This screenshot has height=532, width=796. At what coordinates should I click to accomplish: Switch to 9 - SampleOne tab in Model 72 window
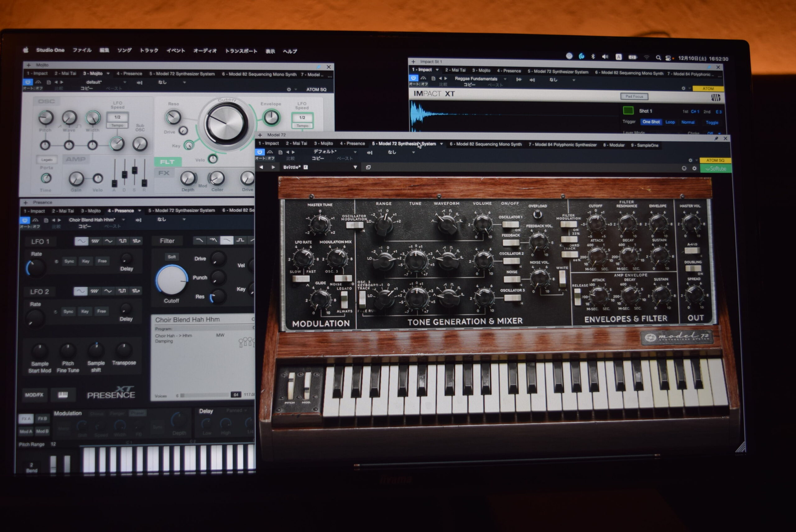click(644, 145)
